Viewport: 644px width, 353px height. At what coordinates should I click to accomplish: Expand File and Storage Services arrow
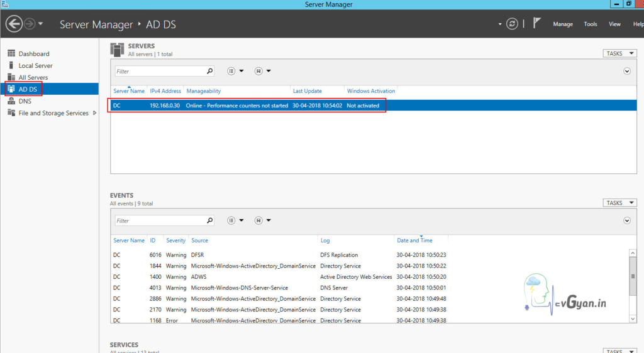[x=95, y=113]
